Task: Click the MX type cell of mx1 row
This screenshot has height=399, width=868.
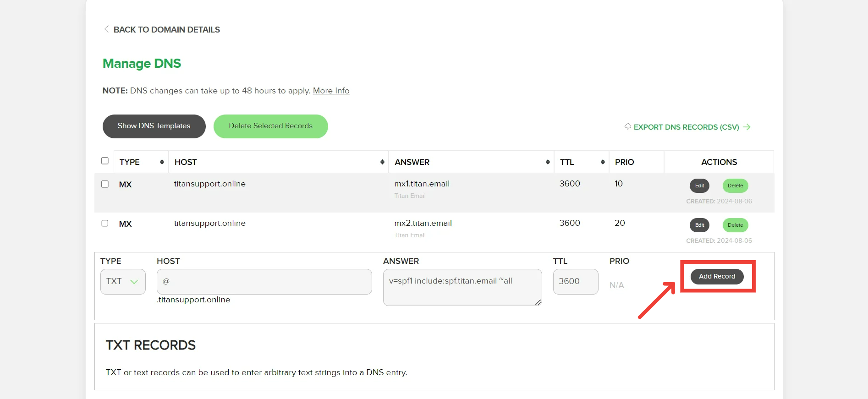Action: (x=126, y=185)
